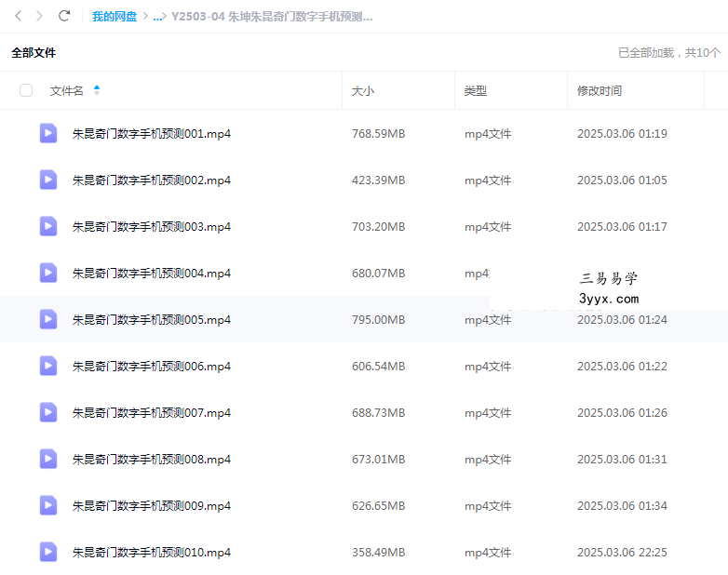Sort by 文件名 column header
The image size is (728, 575).
[67, 90]
